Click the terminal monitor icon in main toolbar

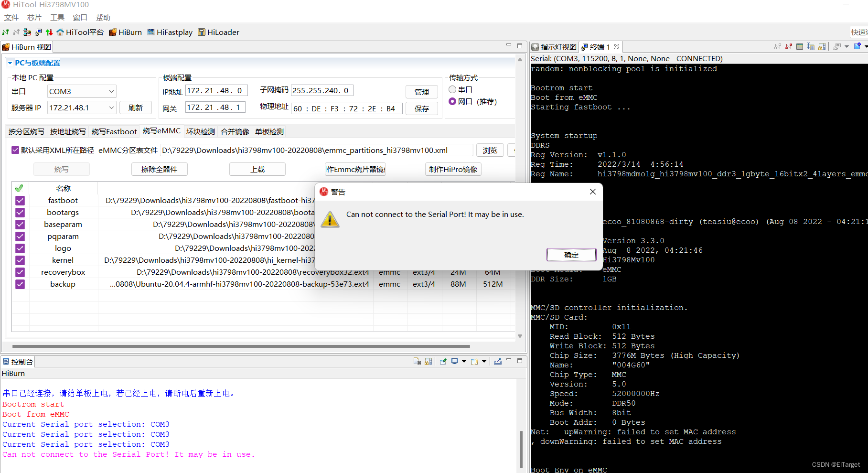tap(38, 32)
